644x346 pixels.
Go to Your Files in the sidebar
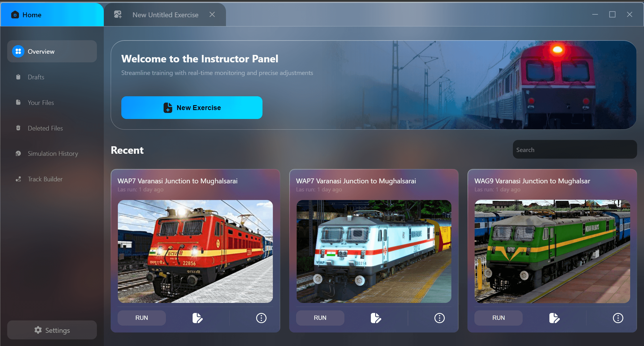point(41,103)
